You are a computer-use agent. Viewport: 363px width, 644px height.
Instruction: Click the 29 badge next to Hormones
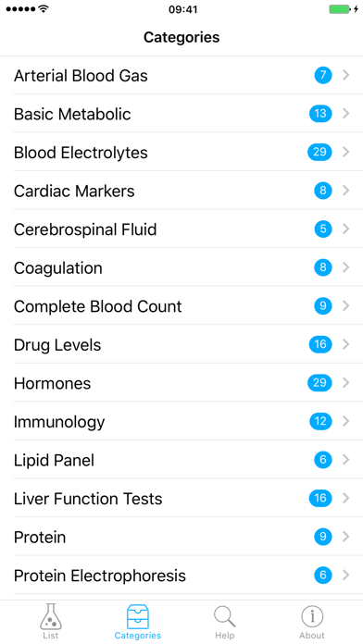click(x=319, y=383)
